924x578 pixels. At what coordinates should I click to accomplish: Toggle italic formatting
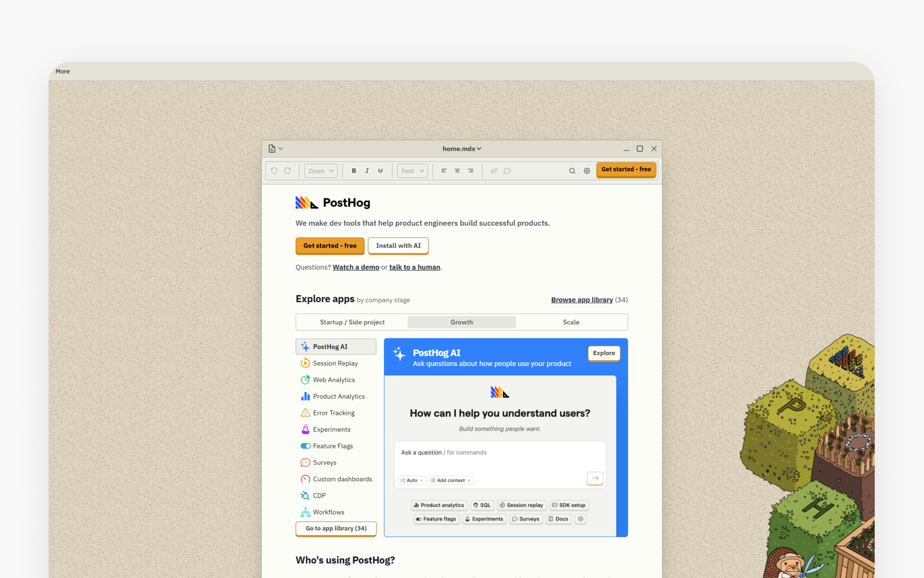[x=367, y=171]
